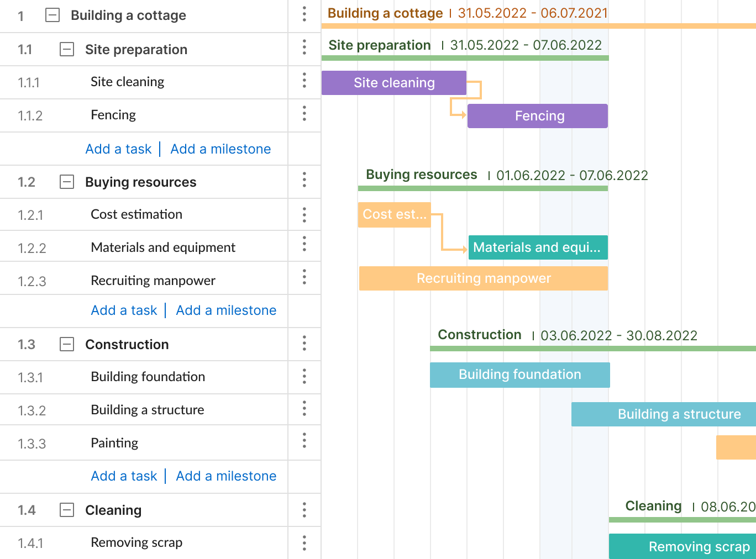
Task: Click the Recruiting manpower progress bar
Action: point(483,278)
